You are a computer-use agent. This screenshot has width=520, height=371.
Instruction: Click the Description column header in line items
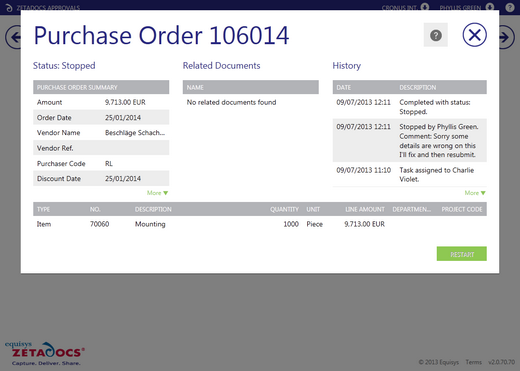[153, 209]
